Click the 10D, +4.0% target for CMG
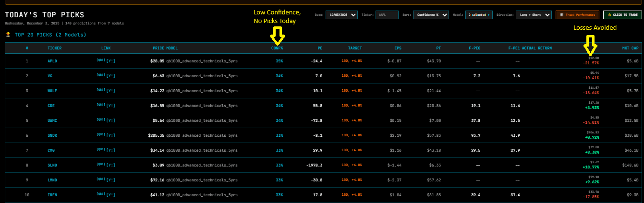The height and width of the screenshot is (203, 644). (x=352, y=150)
